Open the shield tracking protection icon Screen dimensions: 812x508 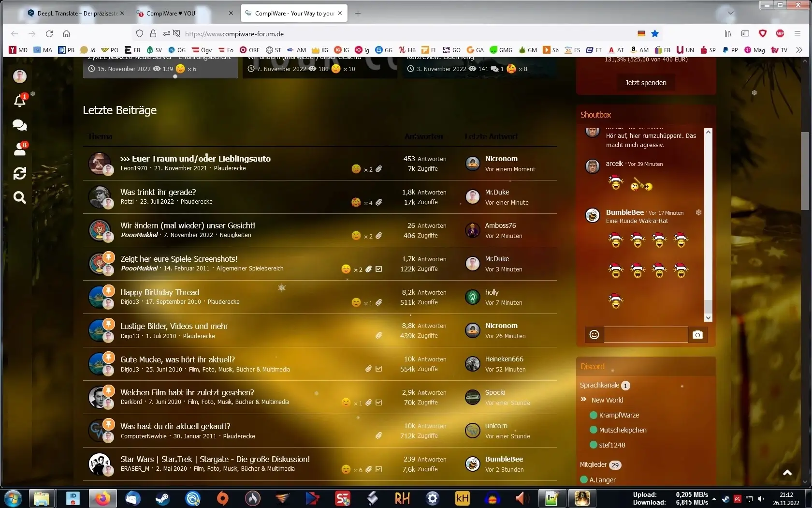(140, 34)
